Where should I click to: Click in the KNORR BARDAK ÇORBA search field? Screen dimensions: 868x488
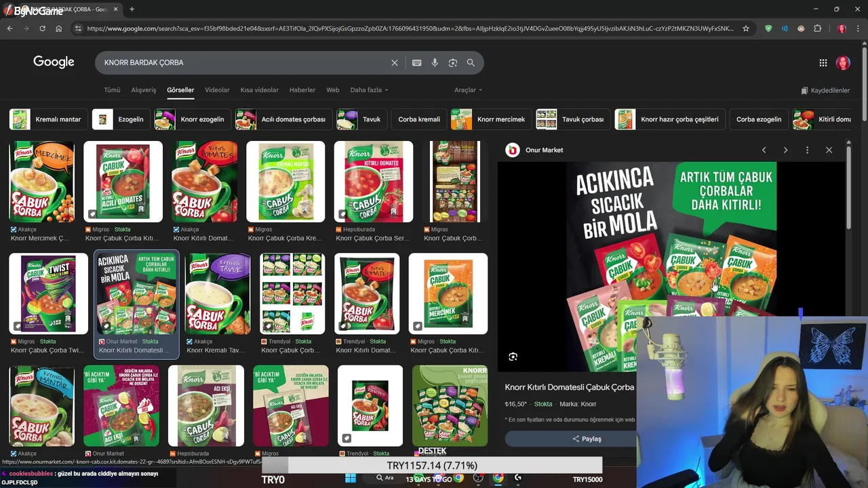coord(244,62)
